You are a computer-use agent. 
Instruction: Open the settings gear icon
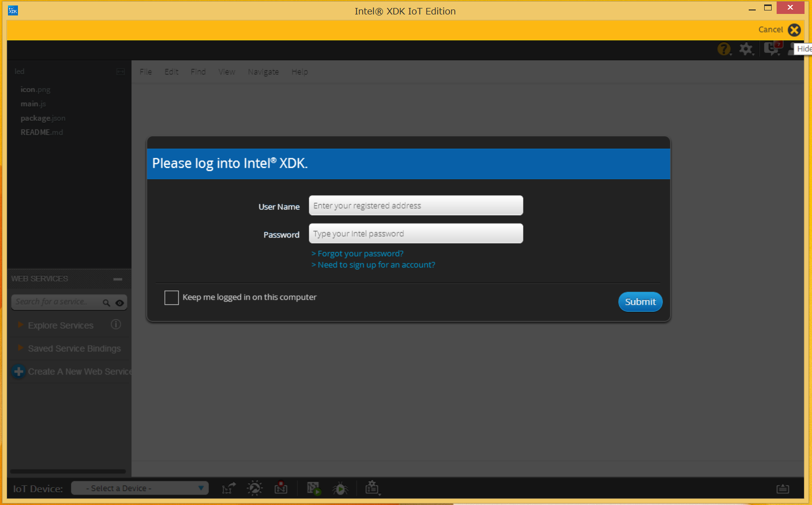point(746,49)
